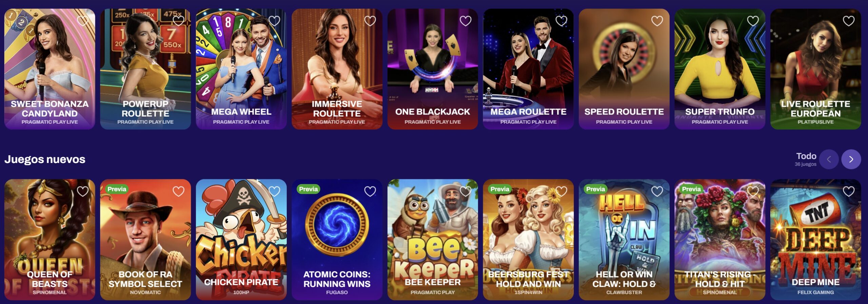Toggle favorite heart on Deep Mine
The height and width of the screenshot is (304, 868).
pyautogui.click(x=849, y=191)
